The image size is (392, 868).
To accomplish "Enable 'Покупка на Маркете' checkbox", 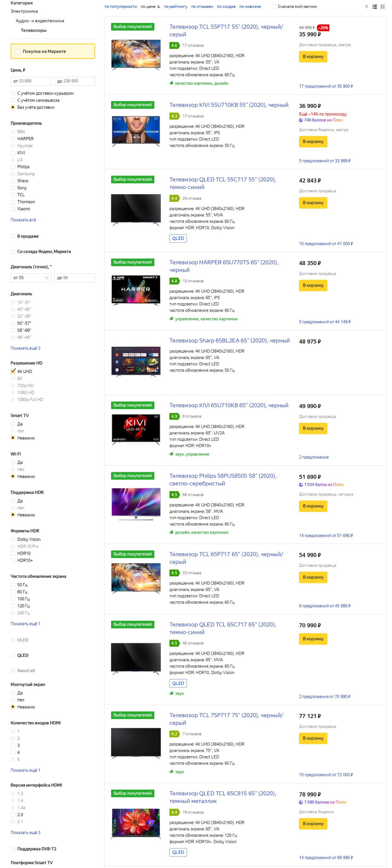I will pos(18,51).
